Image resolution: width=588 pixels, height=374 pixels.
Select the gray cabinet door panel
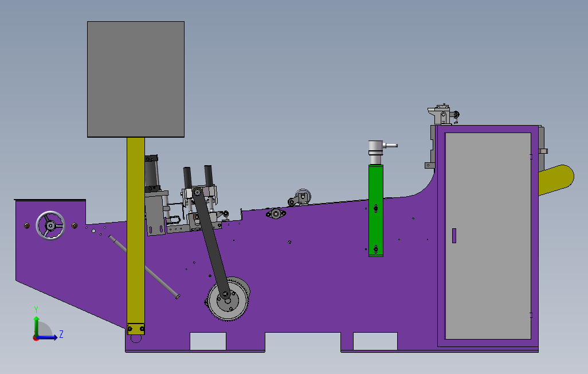488,236
